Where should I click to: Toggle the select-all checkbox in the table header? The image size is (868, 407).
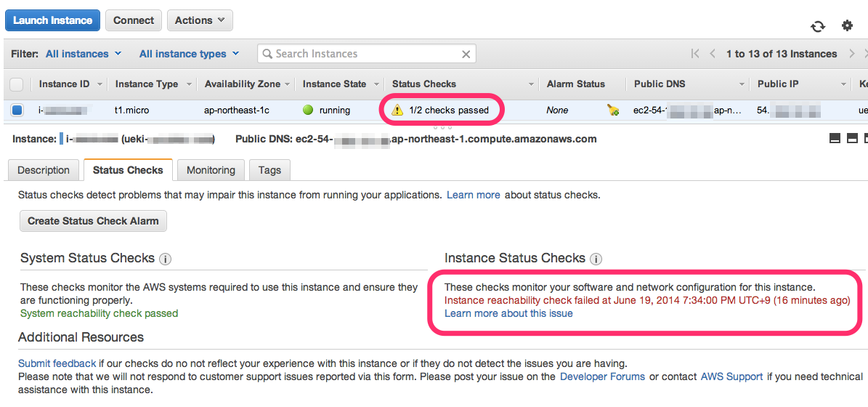point(17,84)
